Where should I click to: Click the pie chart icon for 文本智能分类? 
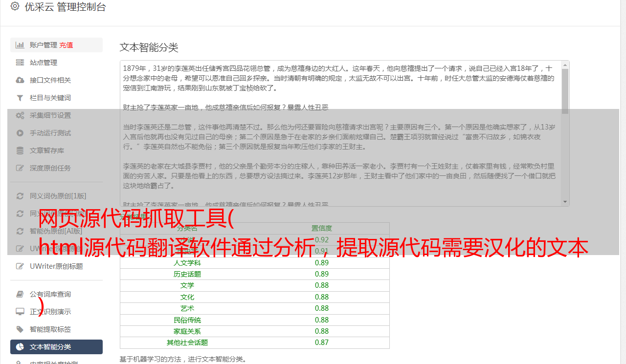20,347
